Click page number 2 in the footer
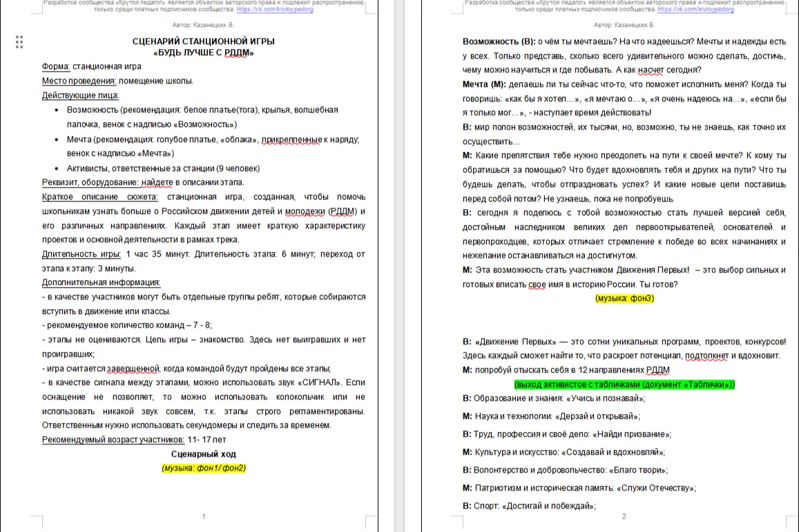Image resolution: width=799 pixels, height=532 pixels. 624,516
